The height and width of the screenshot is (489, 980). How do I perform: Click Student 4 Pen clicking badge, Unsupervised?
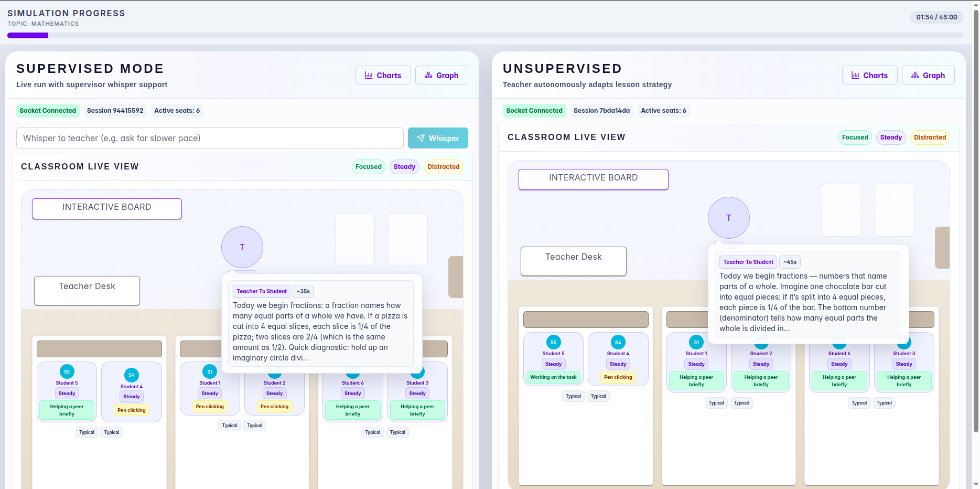pyautogui.click(x=618, y=377)
